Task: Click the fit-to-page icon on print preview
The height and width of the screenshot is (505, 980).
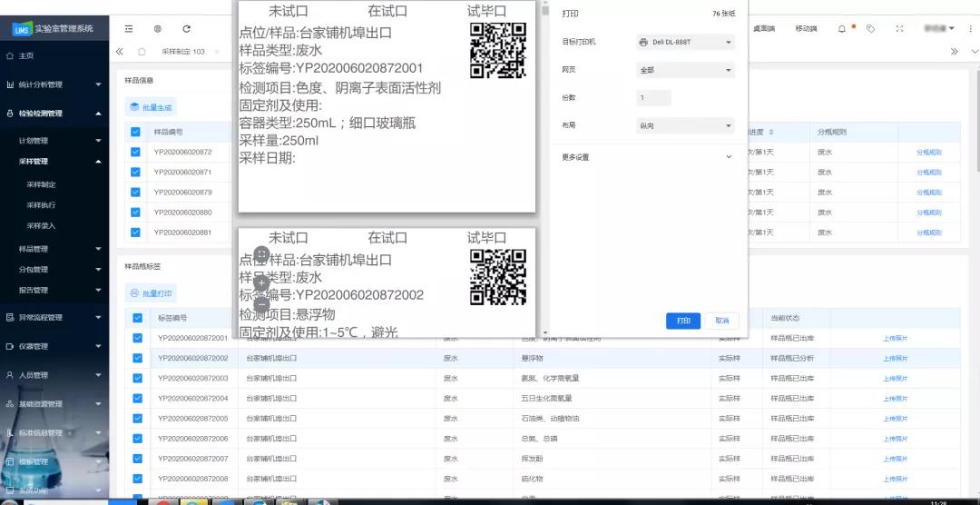Action: (262, 254)
